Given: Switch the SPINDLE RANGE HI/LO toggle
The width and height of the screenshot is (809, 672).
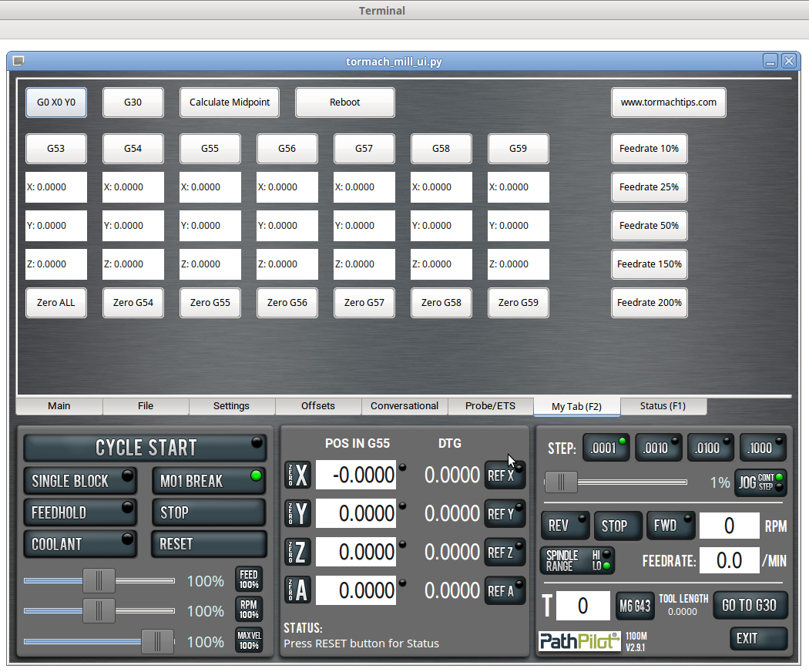Looking at the screenshot, I should (x=577, y=560).
